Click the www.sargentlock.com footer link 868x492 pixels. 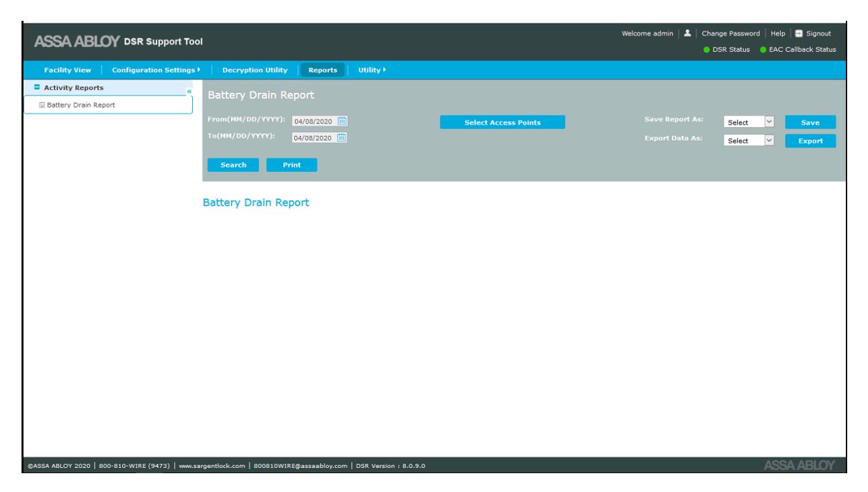tap(212, 465)
